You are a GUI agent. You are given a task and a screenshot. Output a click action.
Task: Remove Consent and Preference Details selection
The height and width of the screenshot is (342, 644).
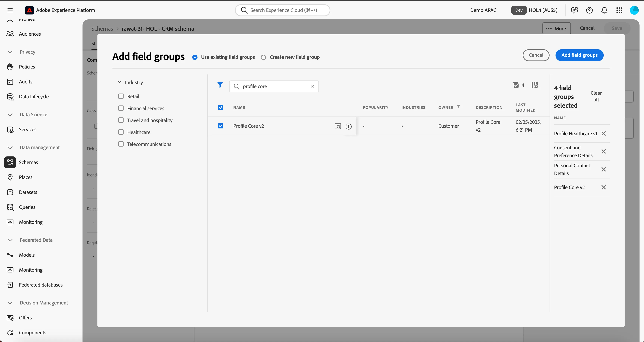click(603, 152)
